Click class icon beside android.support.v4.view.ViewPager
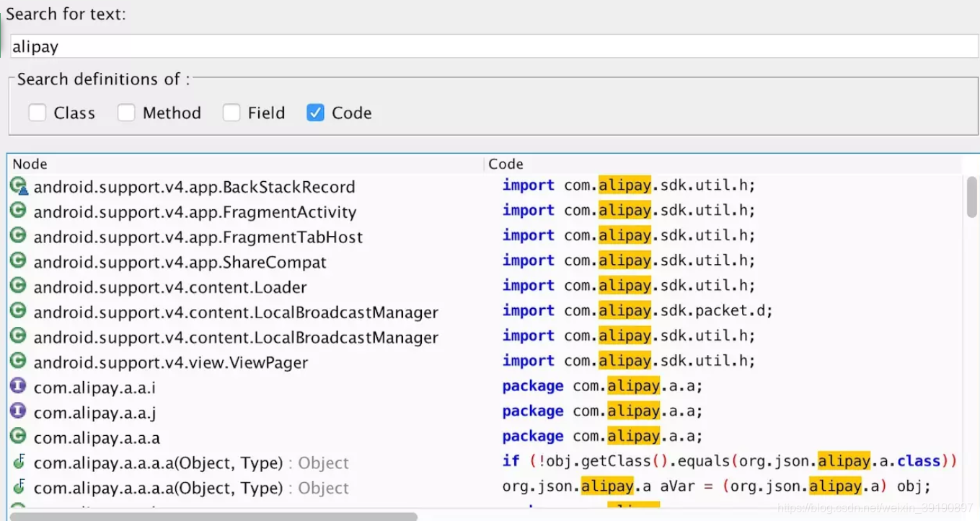This screenshot has height=521, width=980. [x=19, y=362]
